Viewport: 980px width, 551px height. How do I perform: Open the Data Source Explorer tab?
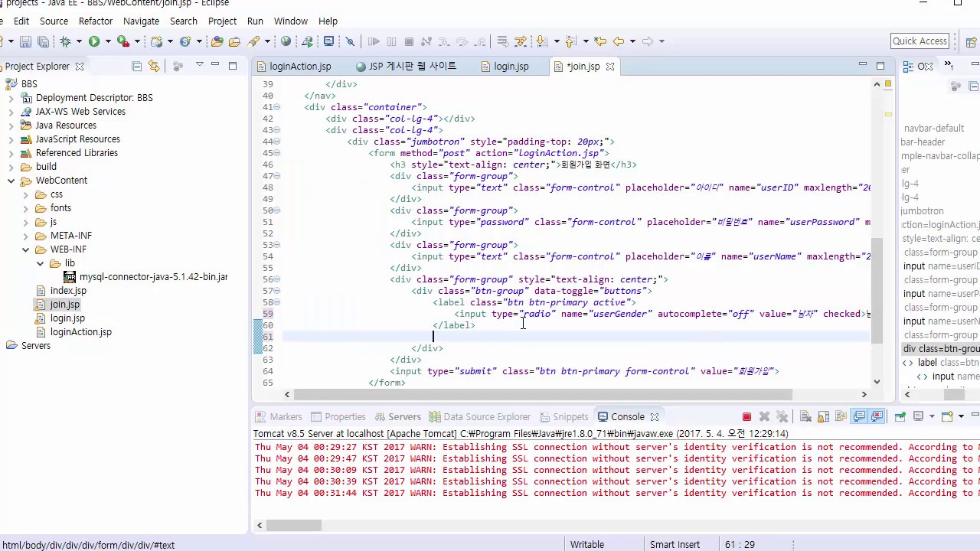pyautogui.click(x=480, y=417)
